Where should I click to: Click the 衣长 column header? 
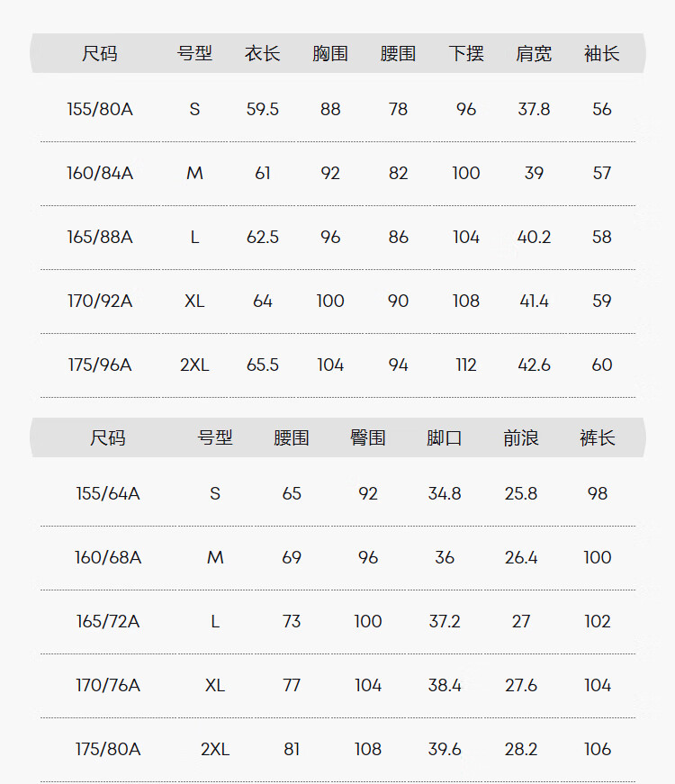[x=263, y=54]
